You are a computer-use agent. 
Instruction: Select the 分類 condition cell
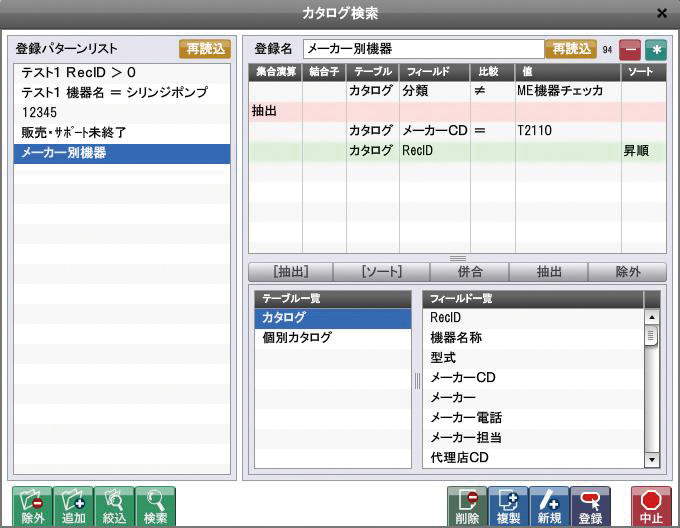435,91
